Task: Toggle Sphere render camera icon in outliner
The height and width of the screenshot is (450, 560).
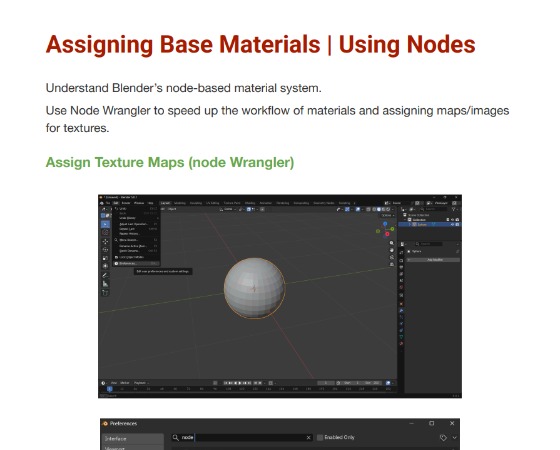Action: point(457,225)
